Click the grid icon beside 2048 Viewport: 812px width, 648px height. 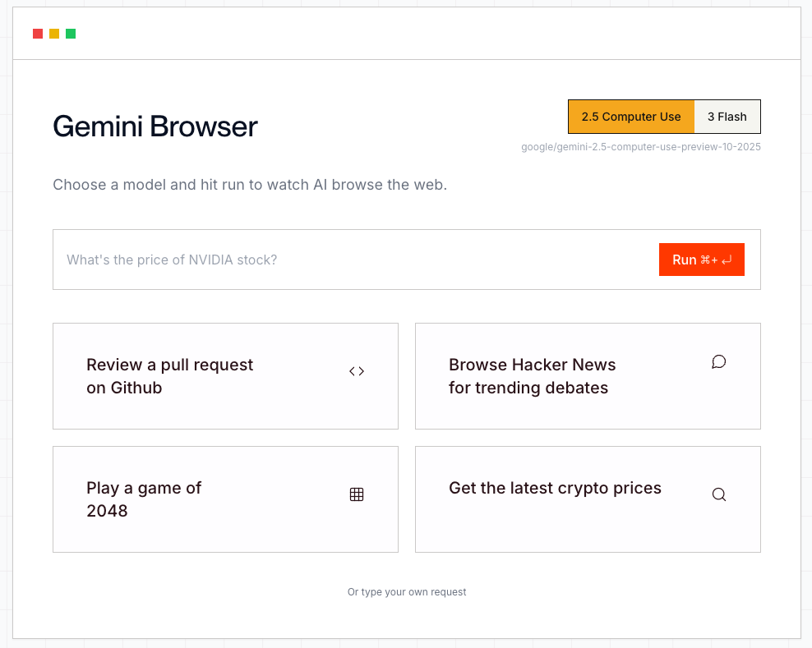pyautogui.click(x=357, y=494)
